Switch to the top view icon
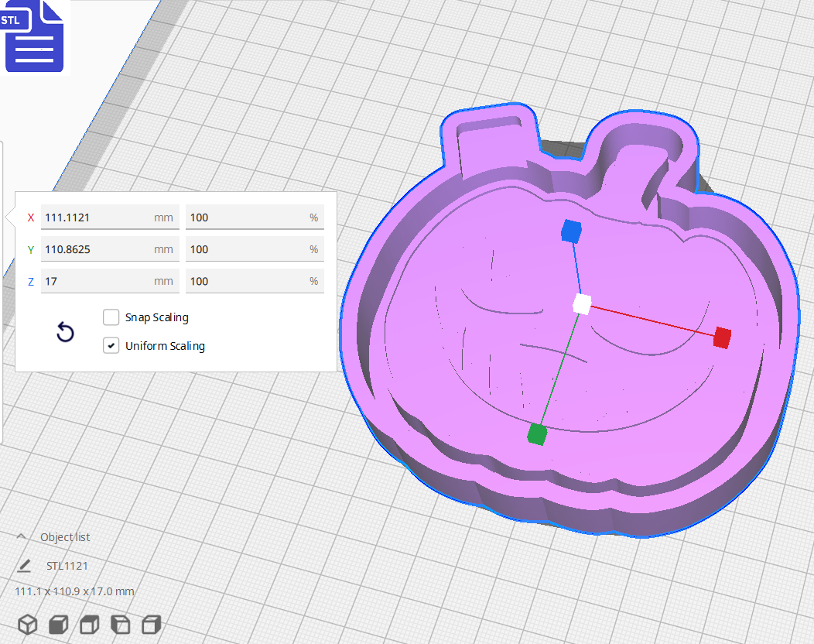This screenshot has width=814, height=644. coord(89,624)
